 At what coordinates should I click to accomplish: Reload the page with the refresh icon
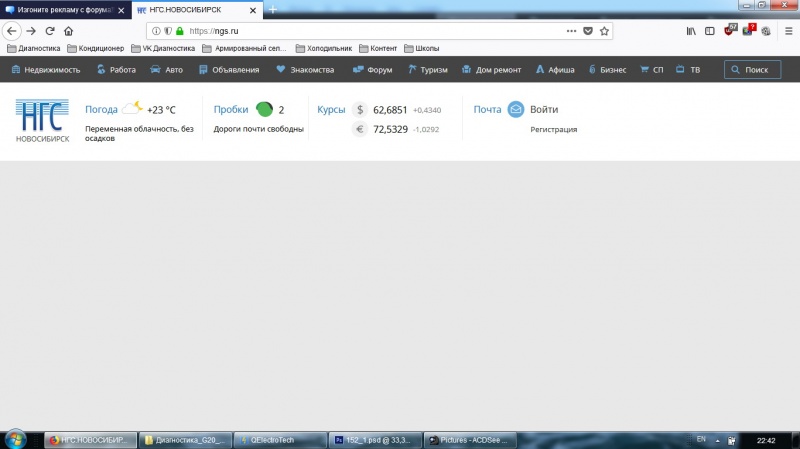[x=49, y=31]
